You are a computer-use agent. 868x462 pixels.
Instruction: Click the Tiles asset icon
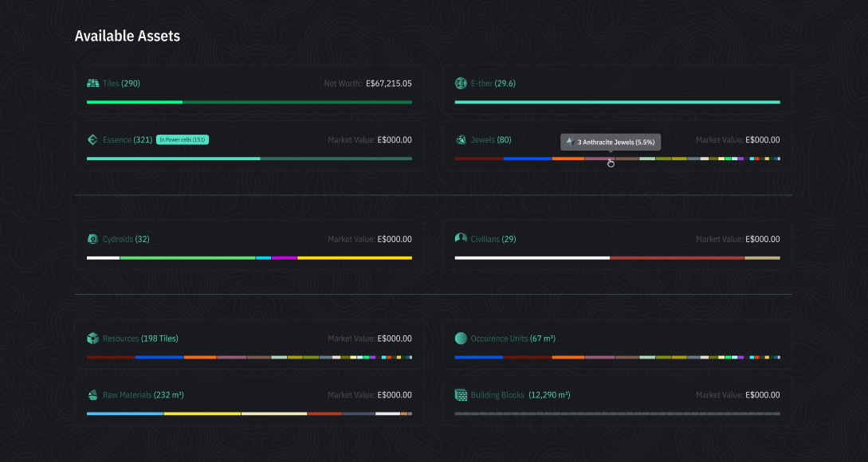click(92, 84)
